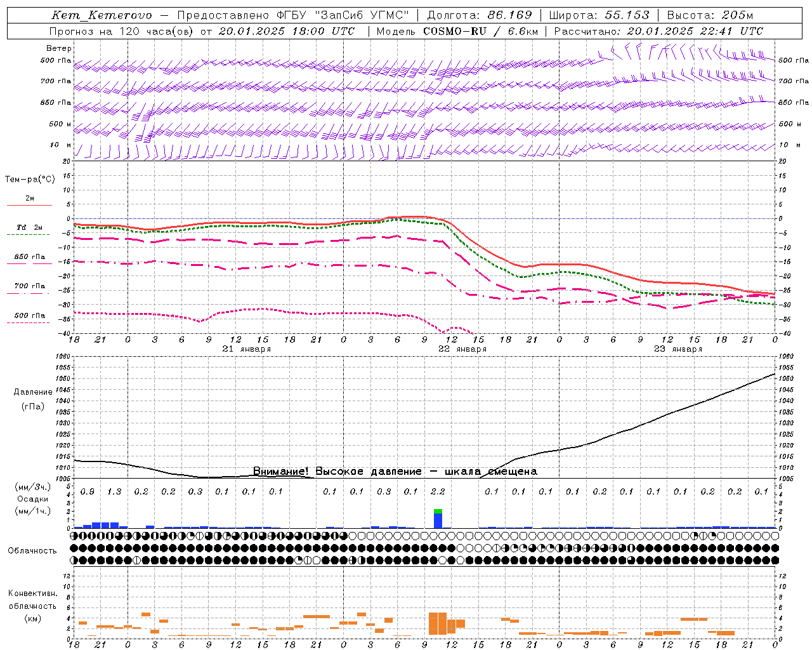Click the (гПа) unit label under Давление
Viewport: 812px width, 650px height.
(x=33, y=407)
